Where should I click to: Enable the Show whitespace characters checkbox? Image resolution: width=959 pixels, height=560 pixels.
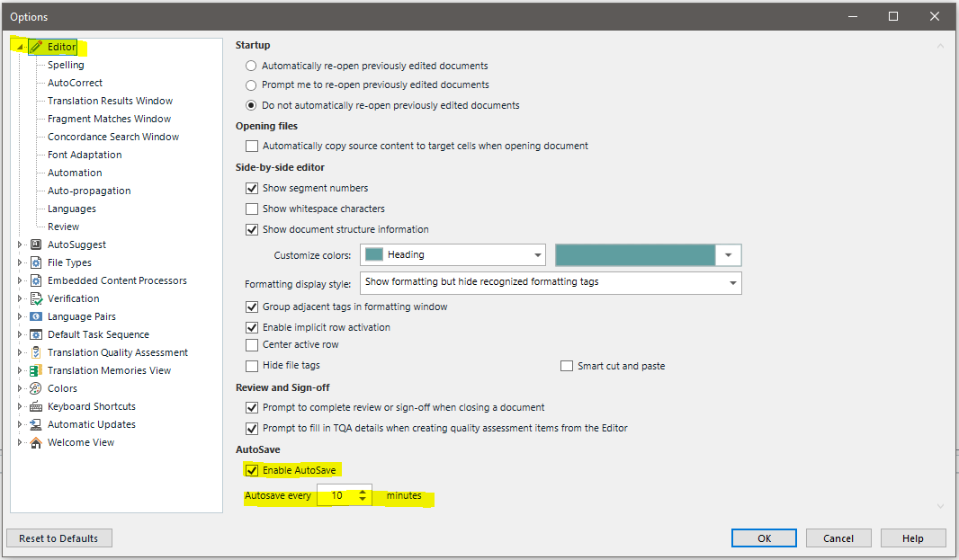click(x=252, y=209)
